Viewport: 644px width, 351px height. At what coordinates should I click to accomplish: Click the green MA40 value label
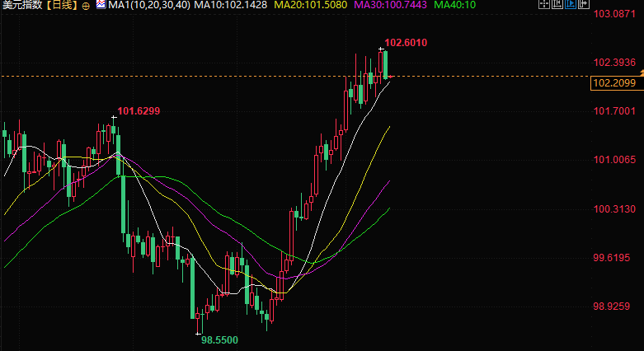click(454, 5)
